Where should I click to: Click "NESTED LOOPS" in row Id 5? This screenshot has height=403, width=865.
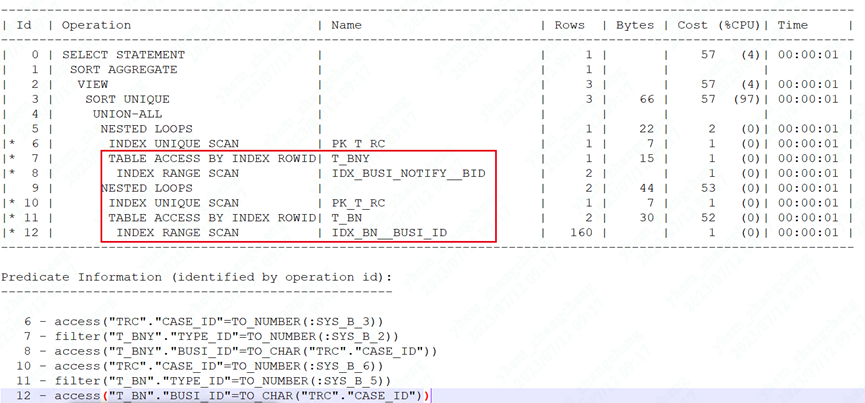147,129
